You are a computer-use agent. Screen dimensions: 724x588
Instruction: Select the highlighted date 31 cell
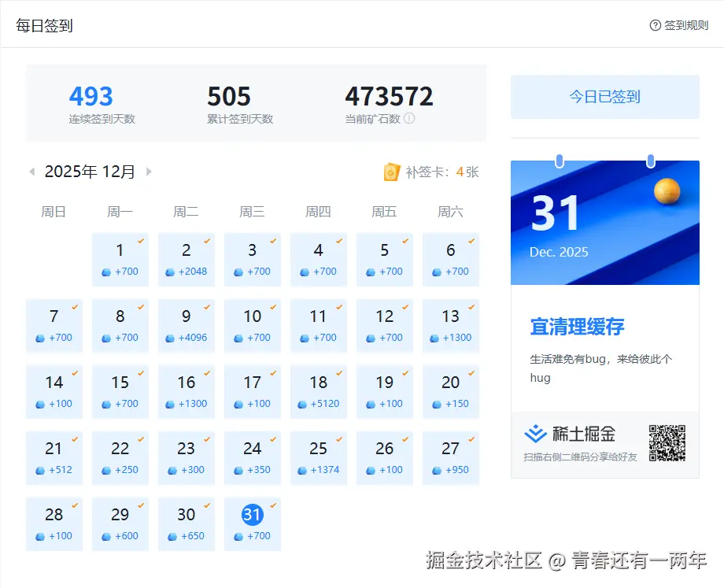coord(252,523)
